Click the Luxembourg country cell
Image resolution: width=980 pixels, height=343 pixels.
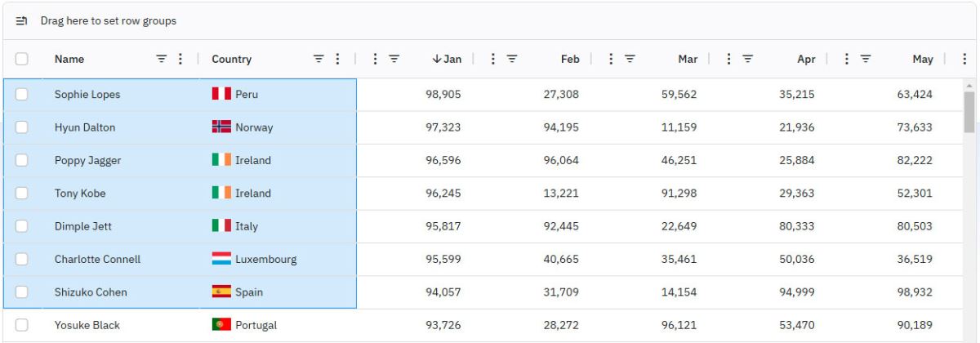tap(265, 260)
